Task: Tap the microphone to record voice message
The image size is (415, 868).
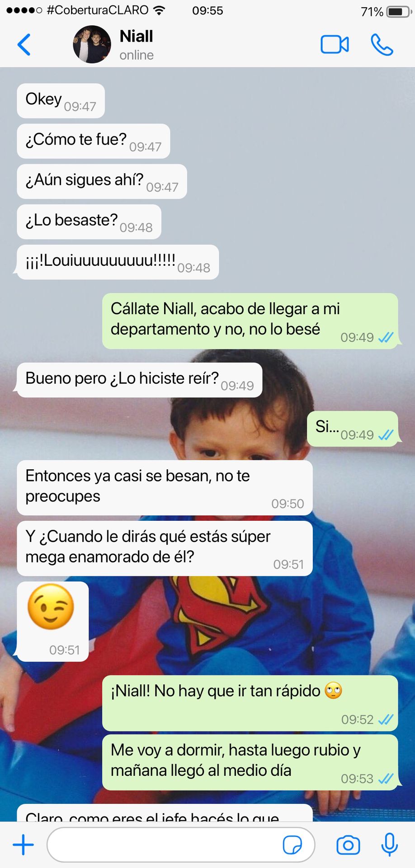Action: [x=389, y=844]
